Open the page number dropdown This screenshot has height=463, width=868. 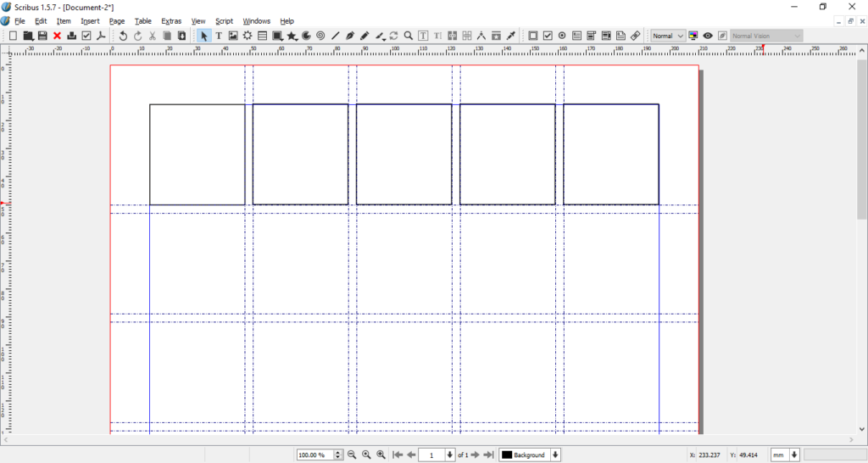[x=449, y=455]
